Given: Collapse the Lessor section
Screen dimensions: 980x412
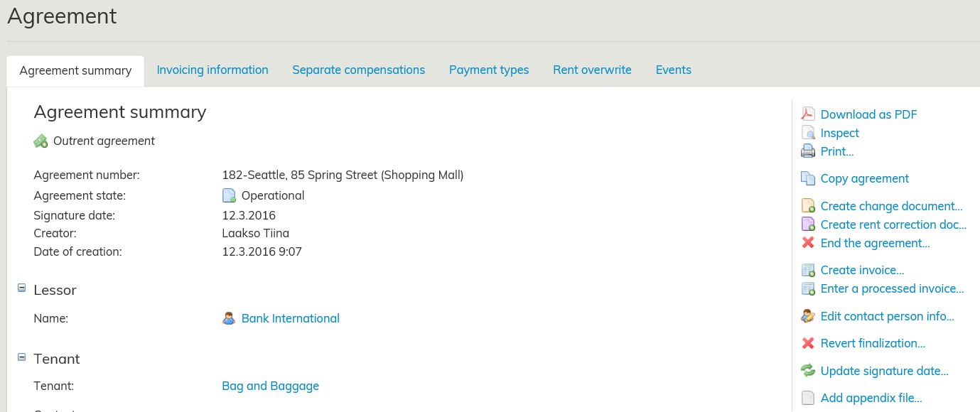Looking at the screenshot, I should (x=21, y=288).
